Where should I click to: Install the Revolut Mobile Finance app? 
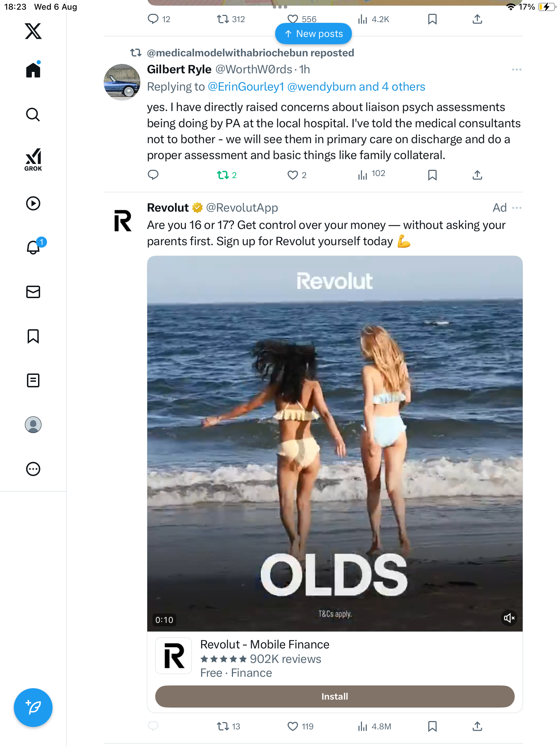pos(335,697)
